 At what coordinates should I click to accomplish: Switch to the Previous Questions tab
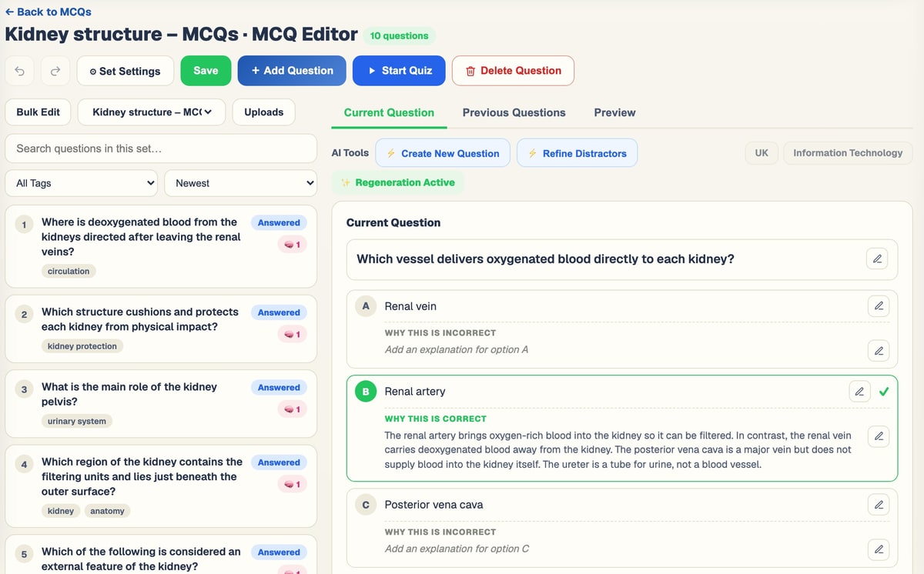[x=514, y=112]
